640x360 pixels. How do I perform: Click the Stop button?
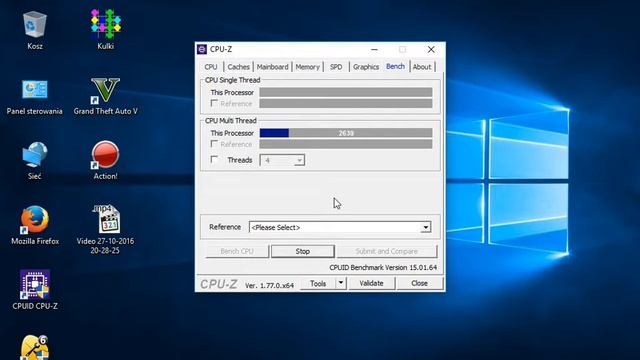point(303,251)
